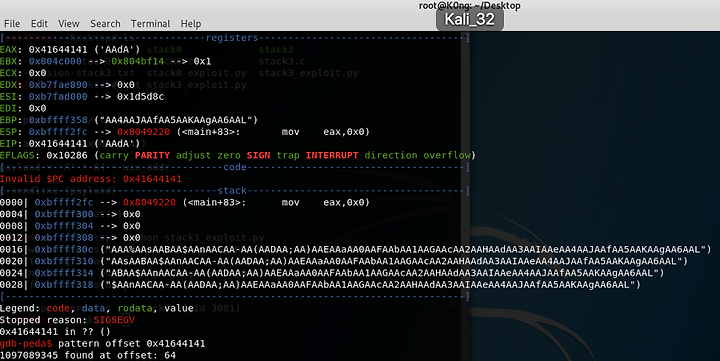Open the Help menu

[x=191, y=23]
